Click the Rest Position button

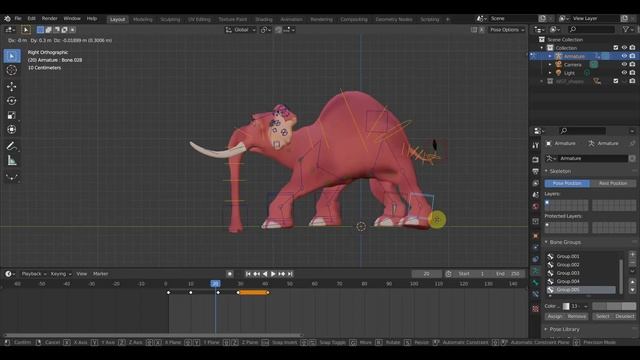(613, 183)
